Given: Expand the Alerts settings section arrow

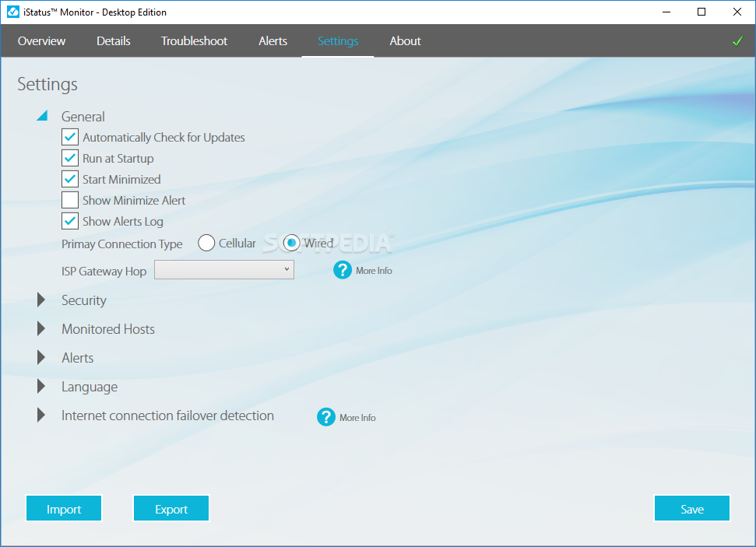Looking at the screenshot, I should (x=41, y=358).
